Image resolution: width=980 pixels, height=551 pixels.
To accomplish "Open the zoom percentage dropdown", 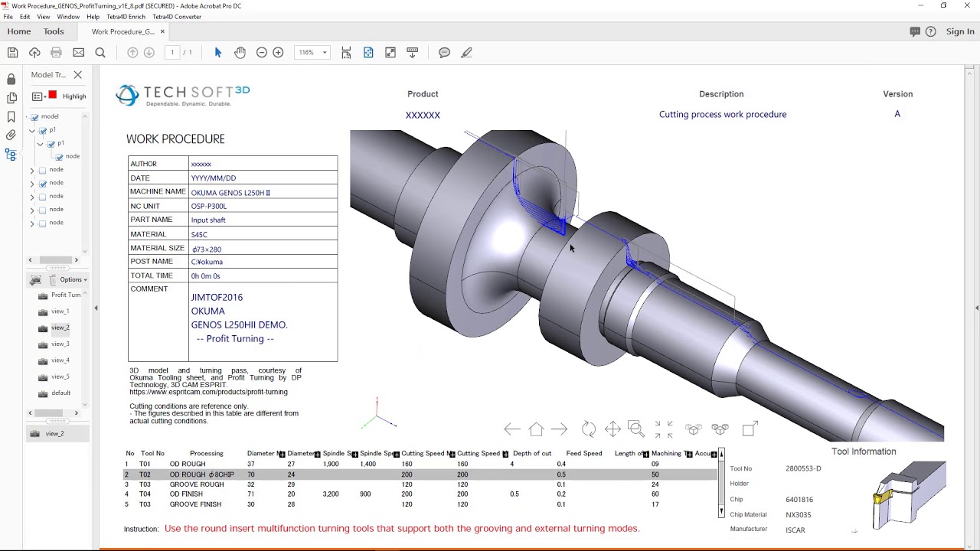I will point(325,52).
